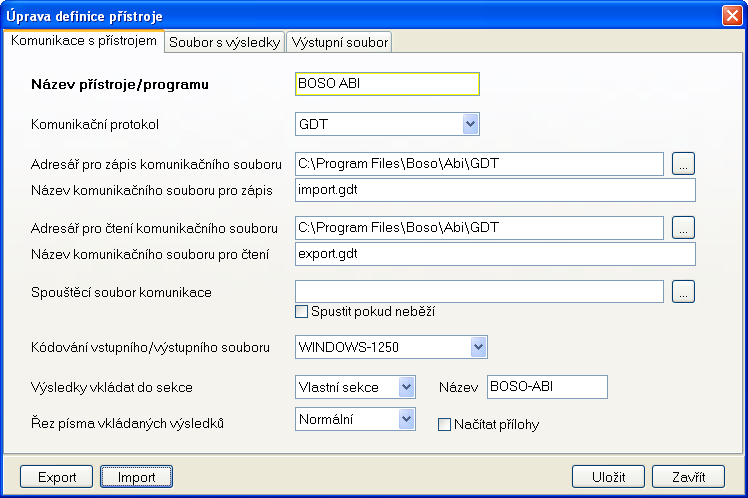Open the 'Vlastní sekce' section dropdown
Image resolution: width=748 pixels, height=498 pixels.
pos(405,387)
